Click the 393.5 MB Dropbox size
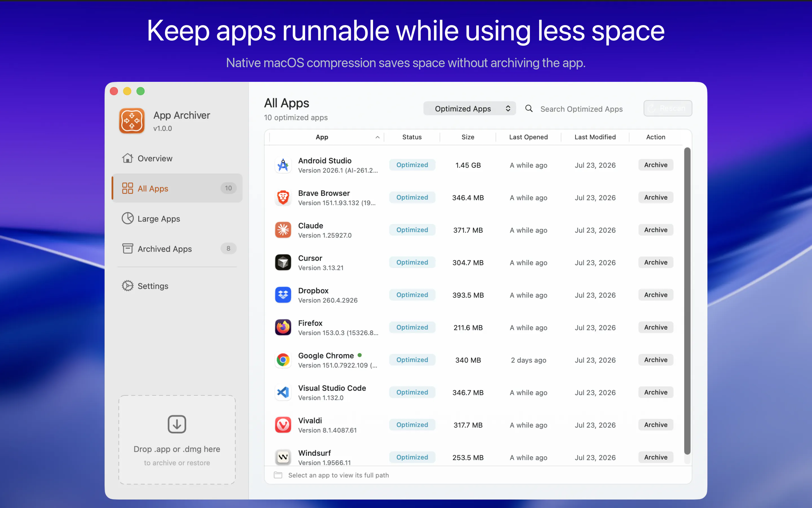Viewport: 812px width, 508px height. pos(468,295)
